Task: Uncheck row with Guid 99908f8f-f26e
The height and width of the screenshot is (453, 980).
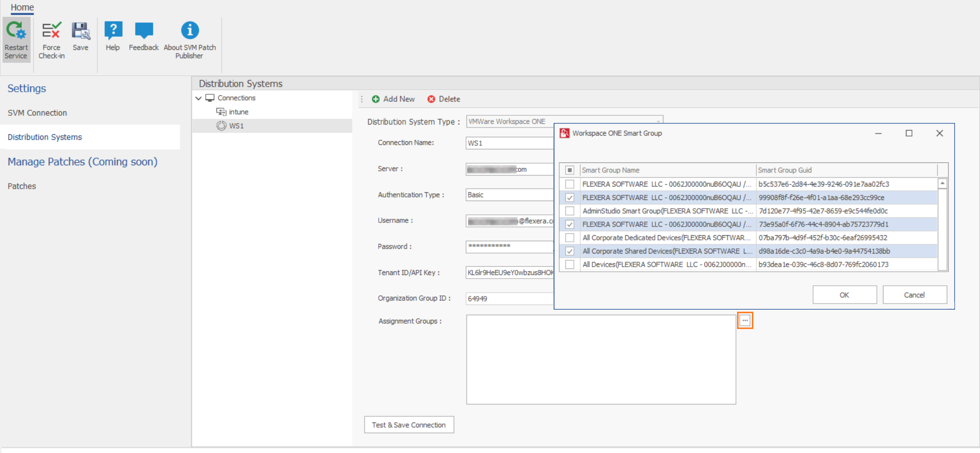Action: pyautogui.click(x=570, y=197)
